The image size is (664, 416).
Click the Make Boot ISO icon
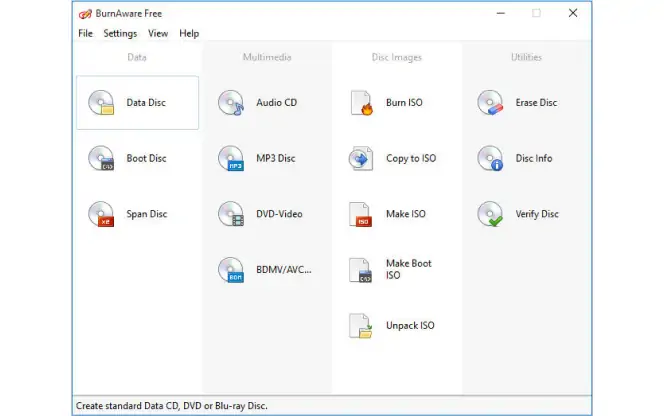[361, 270]
